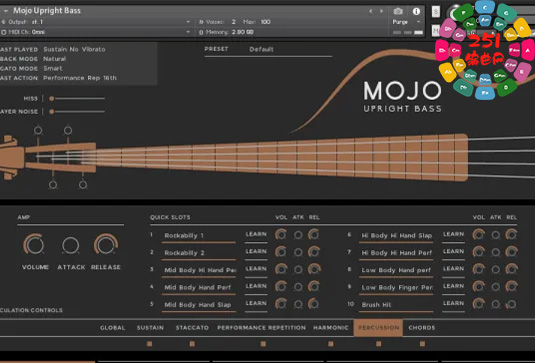Turn Rockabilly 2 VOL knob

point(281,252)
